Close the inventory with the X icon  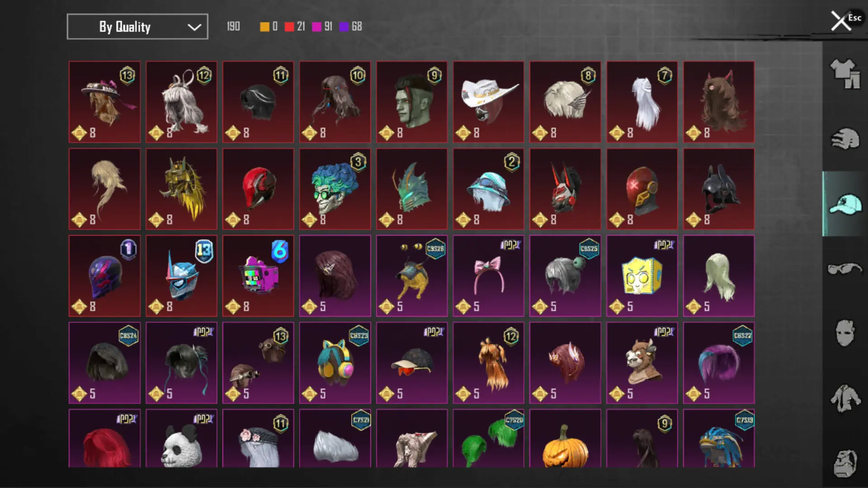tap(841, 21)
